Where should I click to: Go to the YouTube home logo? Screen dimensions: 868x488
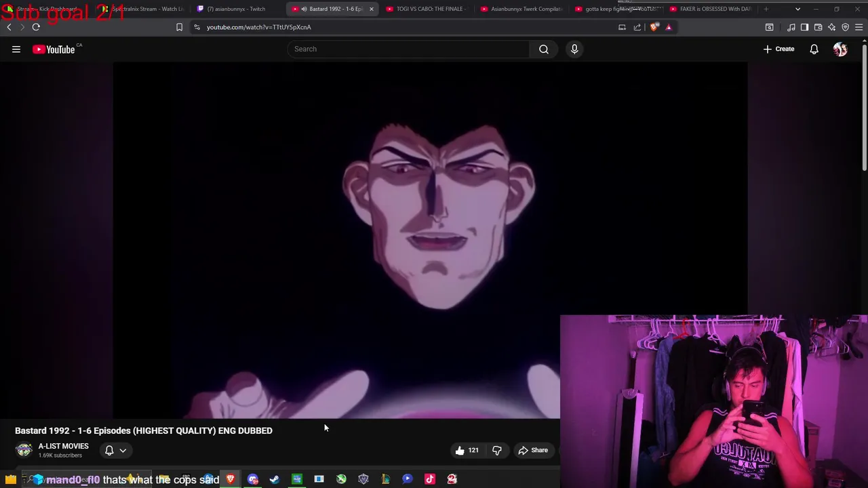54,49
